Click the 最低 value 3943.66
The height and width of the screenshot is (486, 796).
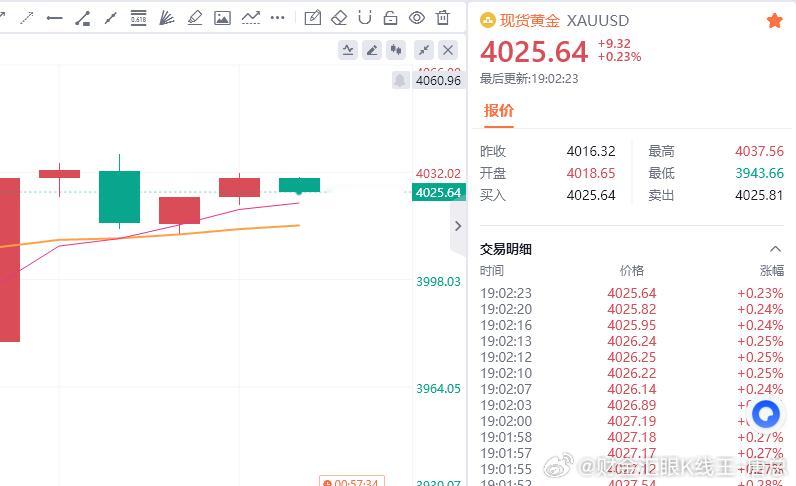759,173
